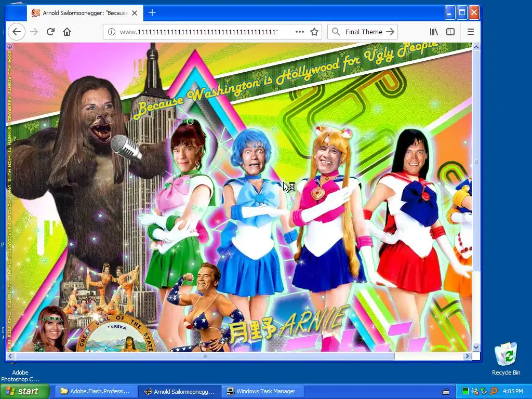
Task: Select the Arnold Sailormoonegger browser tab
Action: 85,13
